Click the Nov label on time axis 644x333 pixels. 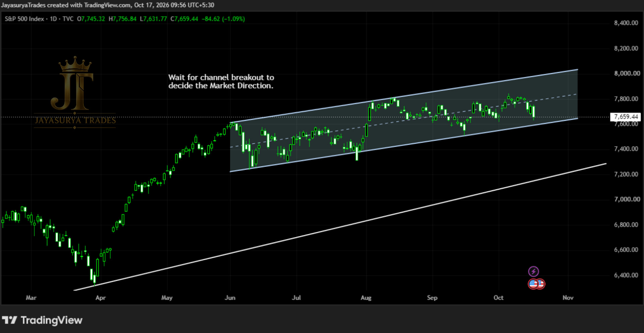(x=568, y=298)
